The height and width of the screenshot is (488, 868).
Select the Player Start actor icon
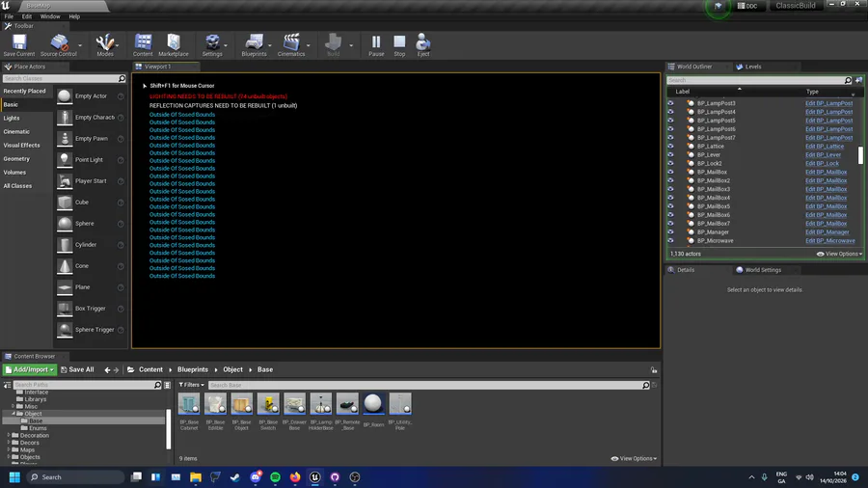click(65, 181)
